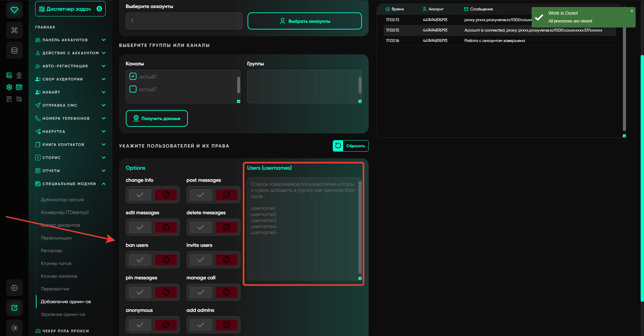This screenshot has height=336, width=644.
Task: Open Удаление админ-ов menu item
Action: click(x=63, y=314)
